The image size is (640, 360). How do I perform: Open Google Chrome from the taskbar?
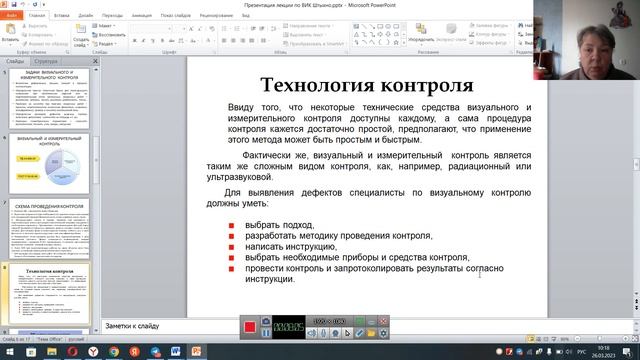point(113,351)
